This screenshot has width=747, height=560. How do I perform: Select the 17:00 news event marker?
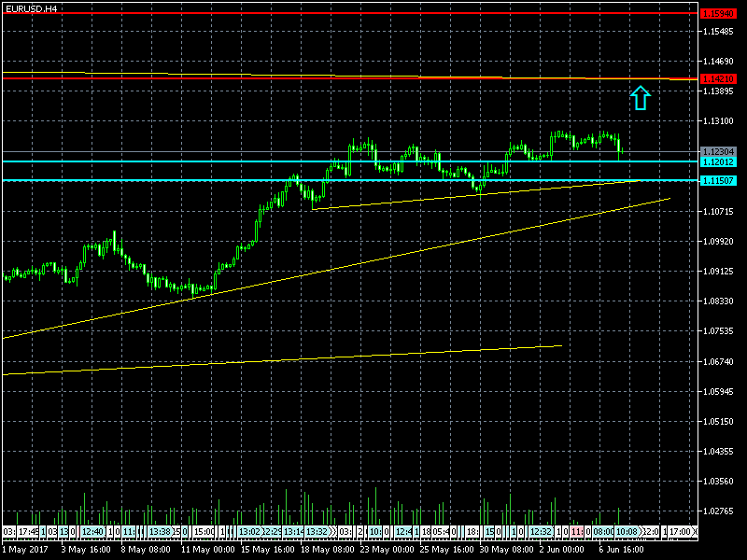(x=680, y=531)
